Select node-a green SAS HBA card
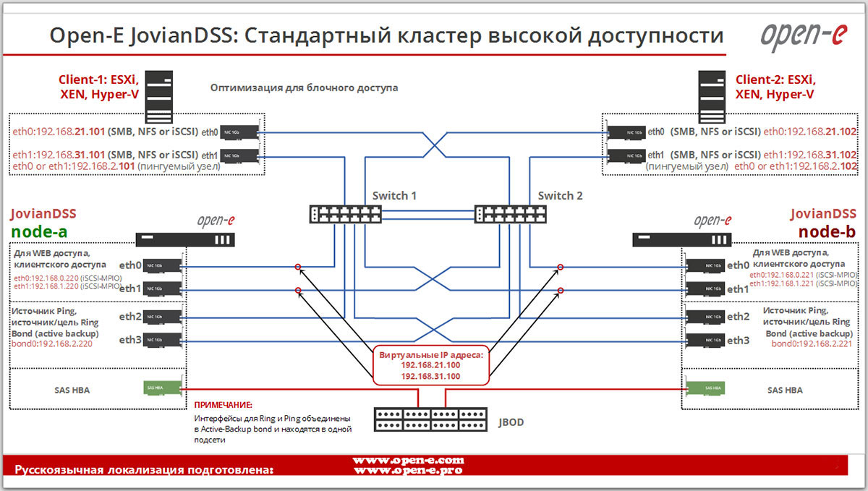Screen dimensions: 868x491 click(162, 388)
